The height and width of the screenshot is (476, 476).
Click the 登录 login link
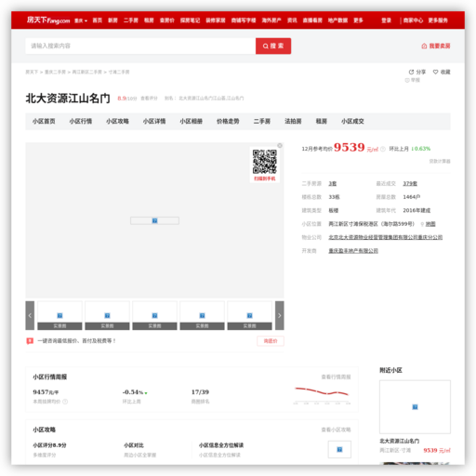coord(386,20)
